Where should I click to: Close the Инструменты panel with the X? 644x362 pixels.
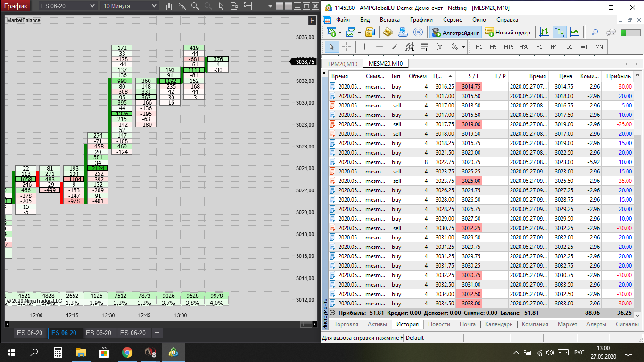(324, 74)
